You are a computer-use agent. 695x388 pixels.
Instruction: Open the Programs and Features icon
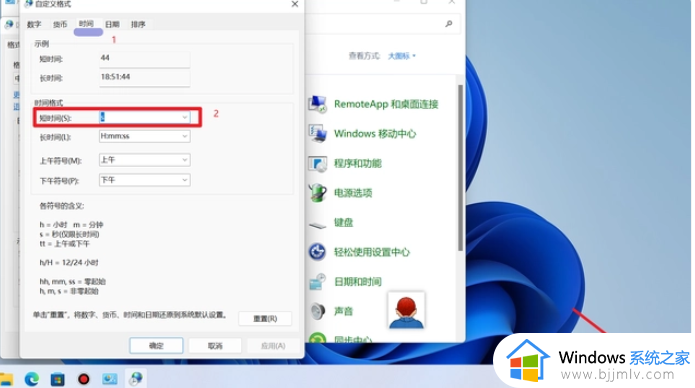[317, 163]
